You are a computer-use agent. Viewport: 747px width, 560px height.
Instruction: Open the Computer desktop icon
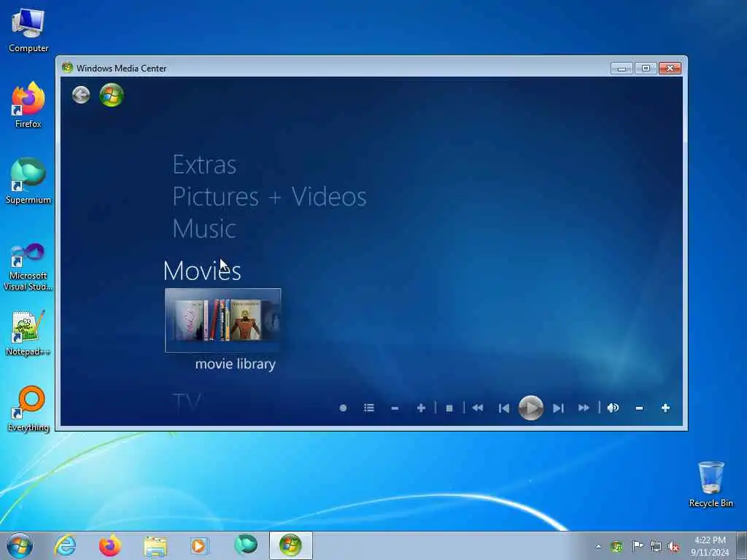28,31
